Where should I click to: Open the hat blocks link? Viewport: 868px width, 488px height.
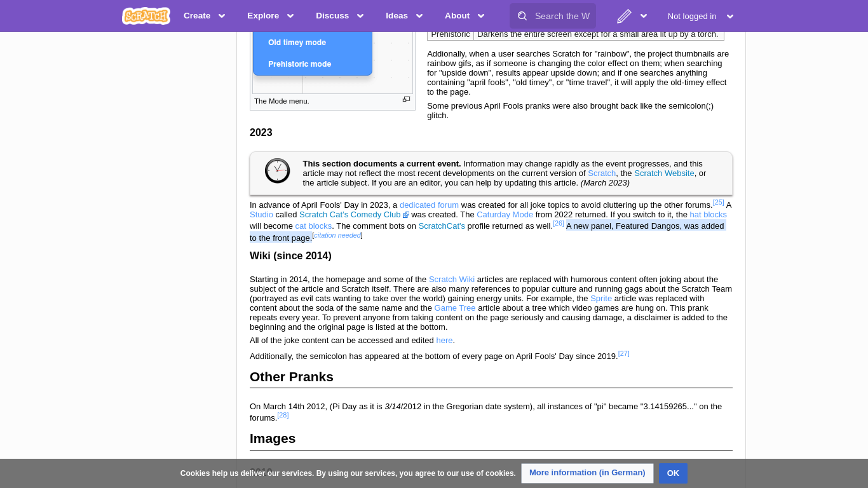pyautogui.click(x=708, y=214)
